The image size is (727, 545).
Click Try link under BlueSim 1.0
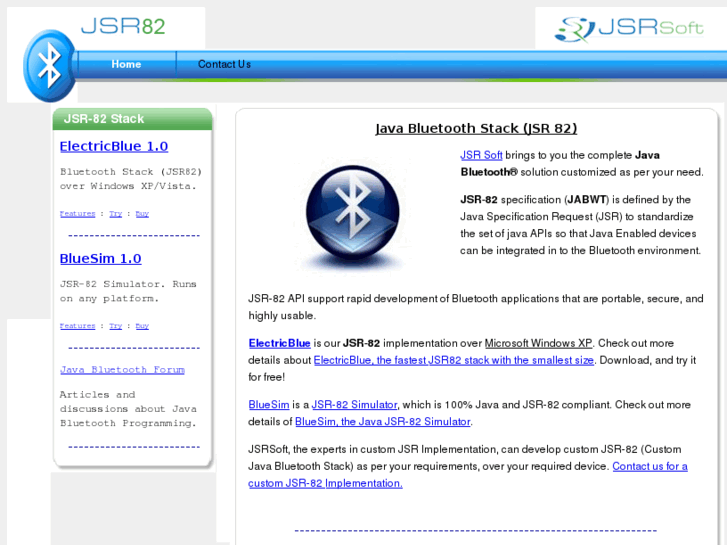tap(115, 326)
